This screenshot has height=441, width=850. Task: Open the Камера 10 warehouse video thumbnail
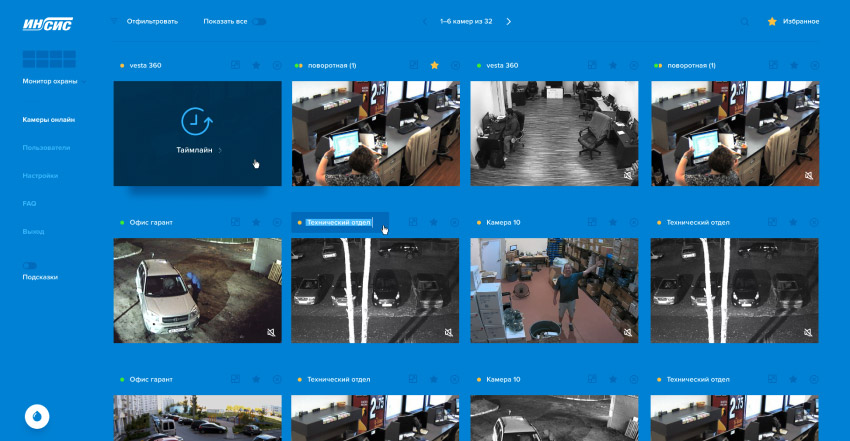coord(554,290)
